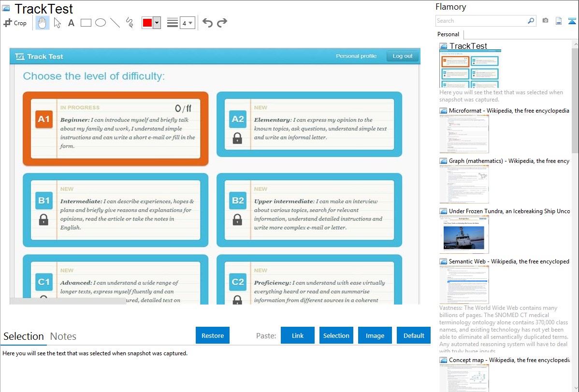579x392 pixels.
Task: Click the document page icon in Flamory
Action: point(559,21)
